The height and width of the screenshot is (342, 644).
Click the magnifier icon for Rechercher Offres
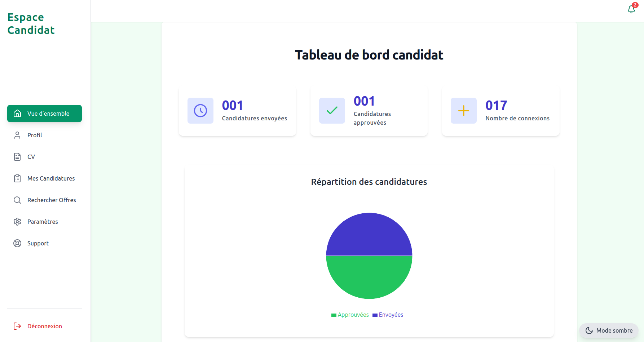(17, 200)
